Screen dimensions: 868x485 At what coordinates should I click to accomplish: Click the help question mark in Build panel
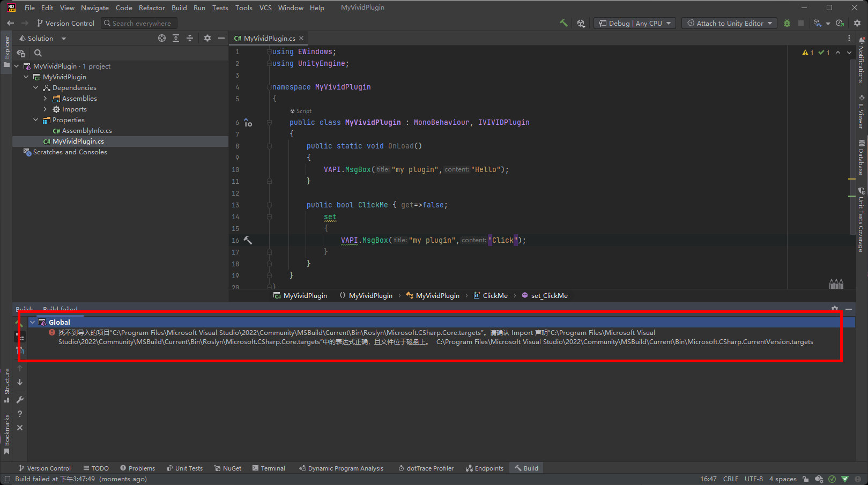point(20,414)
